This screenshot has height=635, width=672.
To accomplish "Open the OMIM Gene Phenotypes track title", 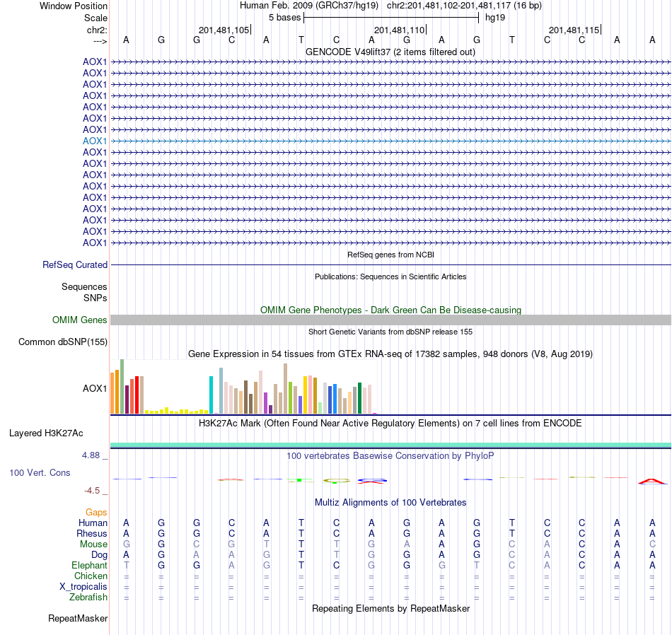I will click(390, 310).
